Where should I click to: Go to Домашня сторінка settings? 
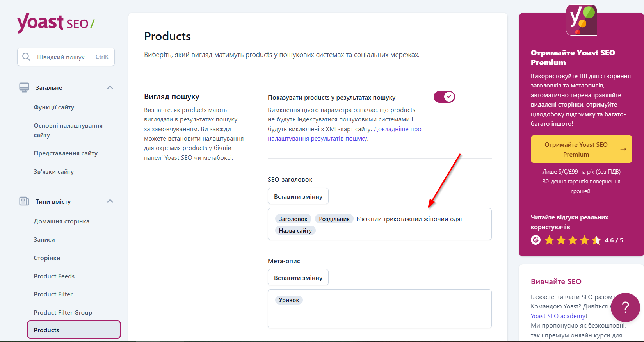pyautogui.click(x=62, y=221)
